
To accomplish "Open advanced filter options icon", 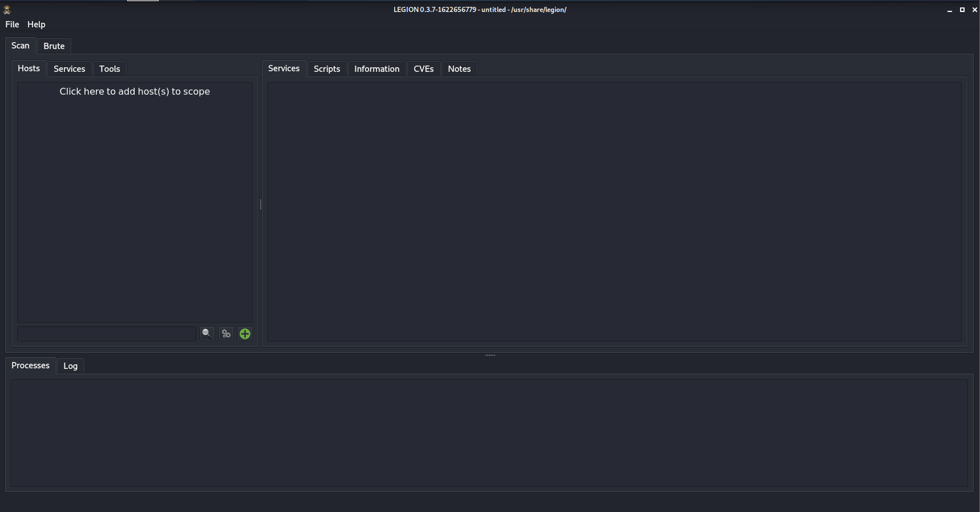I will pos(226,334).
